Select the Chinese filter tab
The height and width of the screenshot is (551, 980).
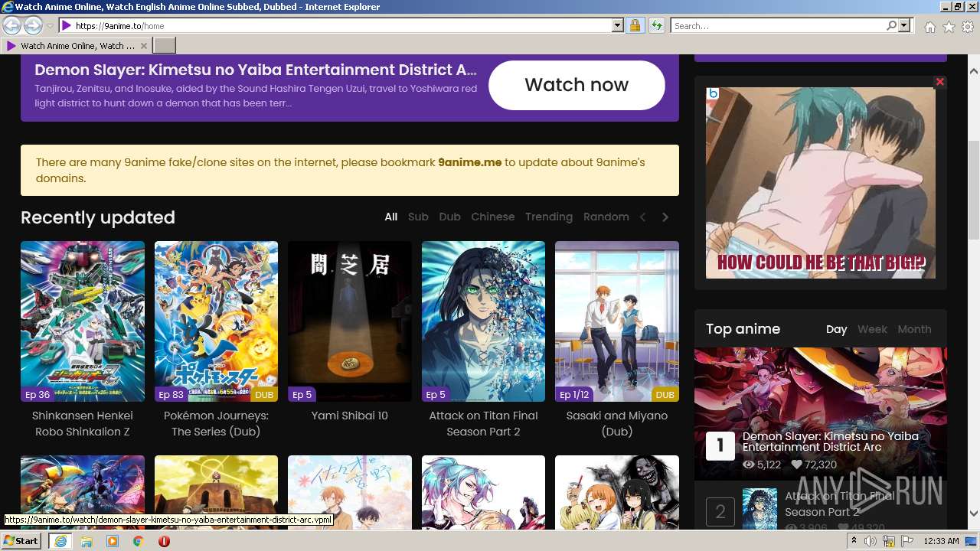pyautogui.click(x=492, y=217)
